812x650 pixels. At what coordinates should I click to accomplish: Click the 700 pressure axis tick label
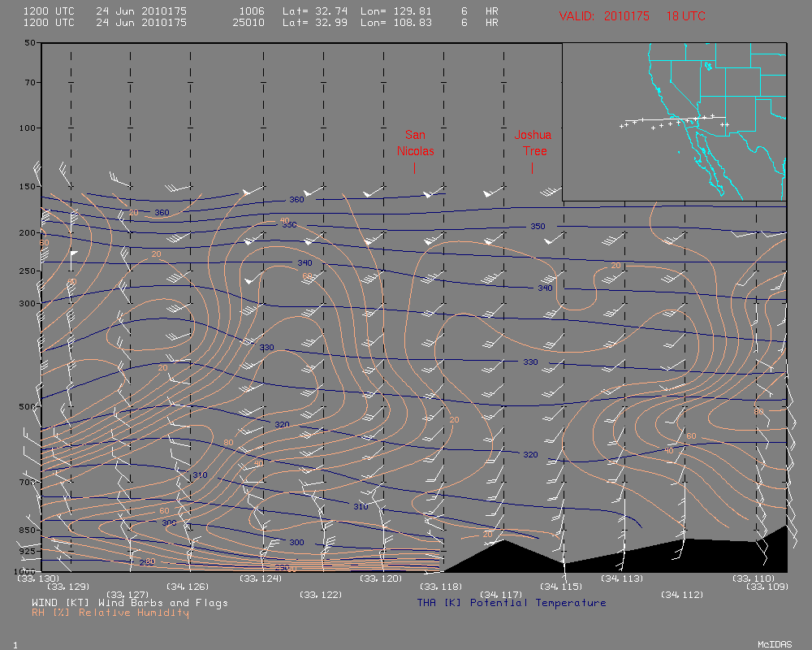click(28, 482)
